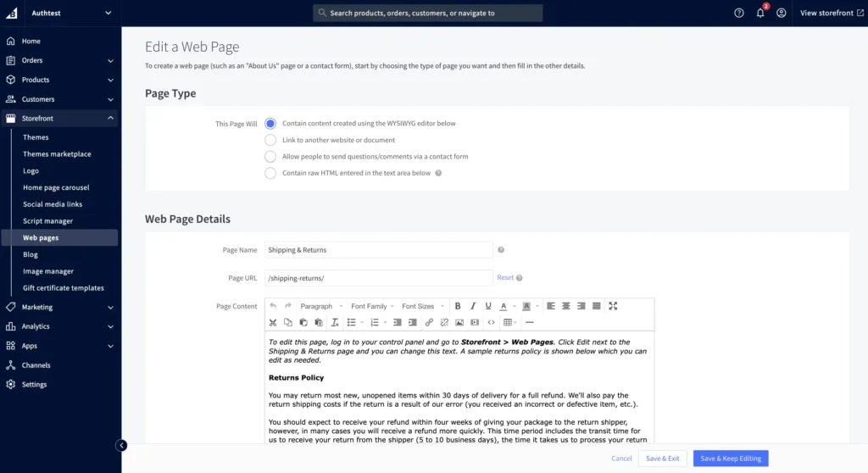This screenshot has height=473, width=868.
Task: Click the Cut scissors icon
Action: point(273,322)
